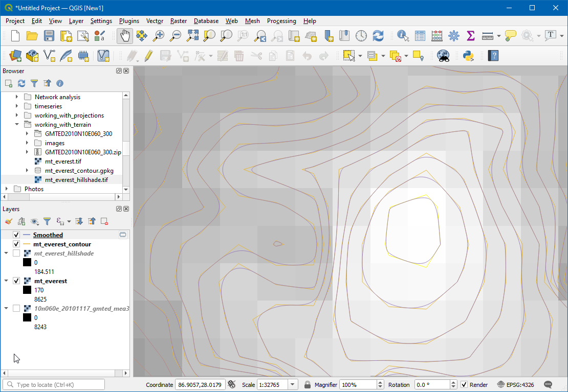Click the Refresh map icon
The width and height of the screenshot is (568, 392).
coord(378,36)
